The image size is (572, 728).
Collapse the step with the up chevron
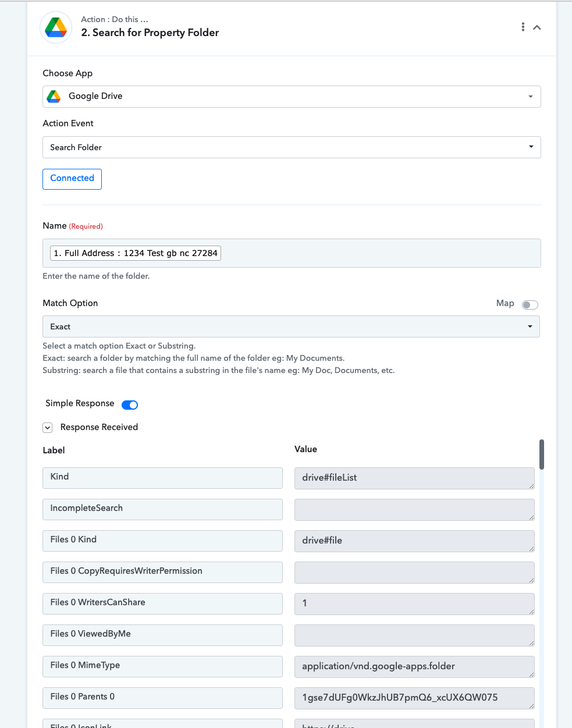click(x=537, y=27)
